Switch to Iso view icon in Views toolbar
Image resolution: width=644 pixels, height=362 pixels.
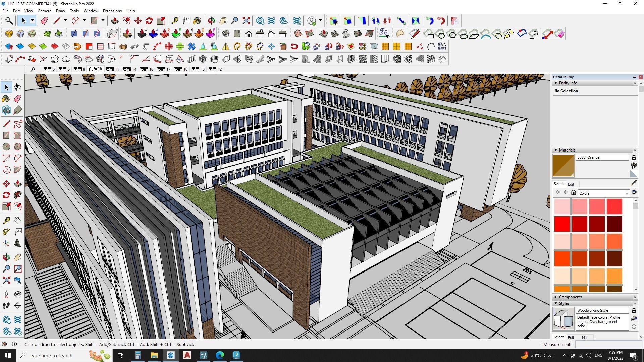point(226,34)
